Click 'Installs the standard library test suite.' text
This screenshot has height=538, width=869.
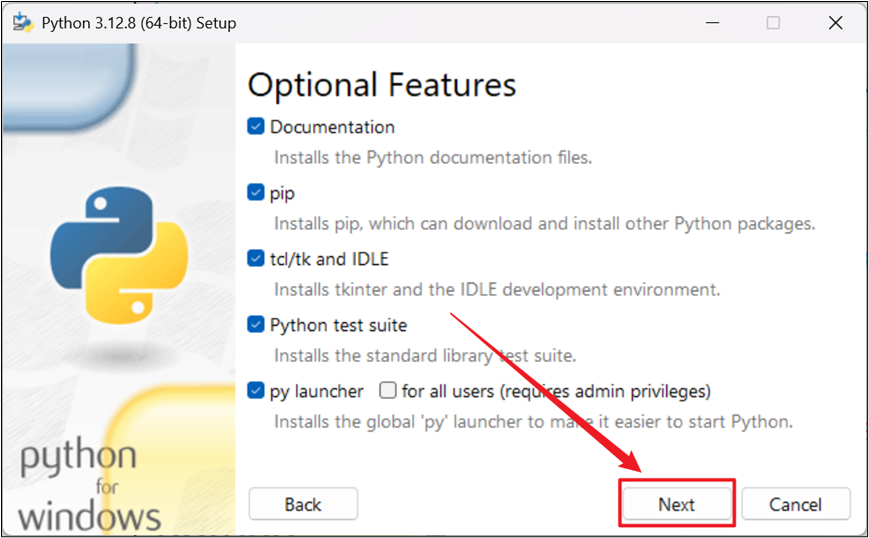click(x=425, y=356)
